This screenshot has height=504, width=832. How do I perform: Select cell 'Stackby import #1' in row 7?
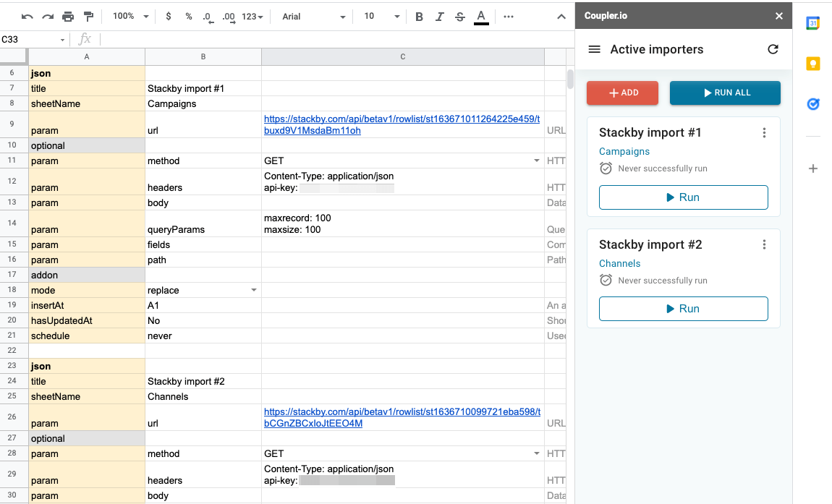(x=203, y=89)
